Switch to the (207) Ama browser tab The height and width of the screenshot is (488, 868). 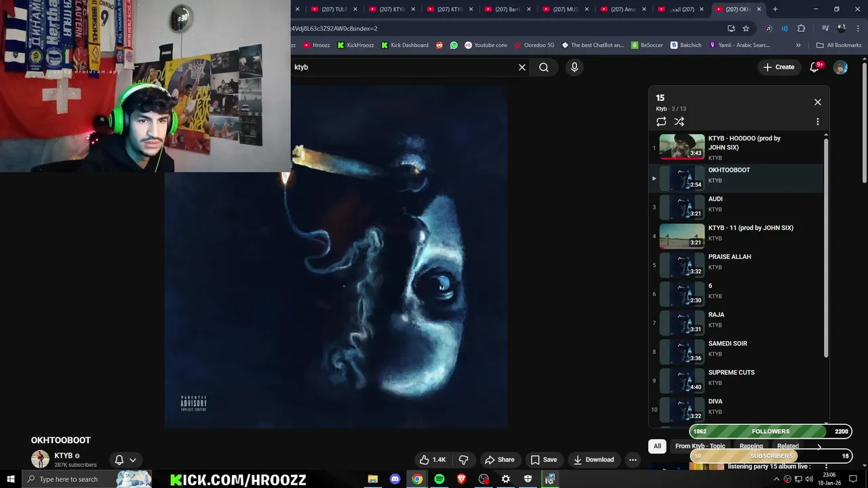pos(623,9)
